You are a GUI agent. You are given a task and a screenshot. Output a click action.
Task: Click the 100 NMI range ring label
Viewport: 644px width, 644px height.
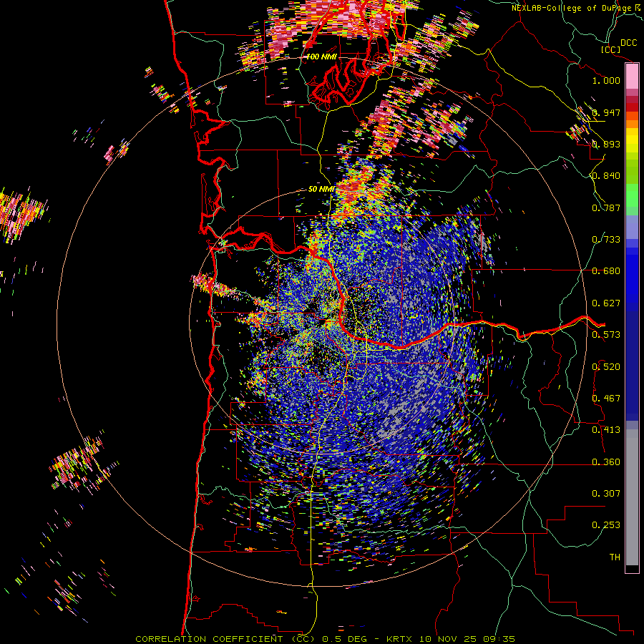pos(321,57)
